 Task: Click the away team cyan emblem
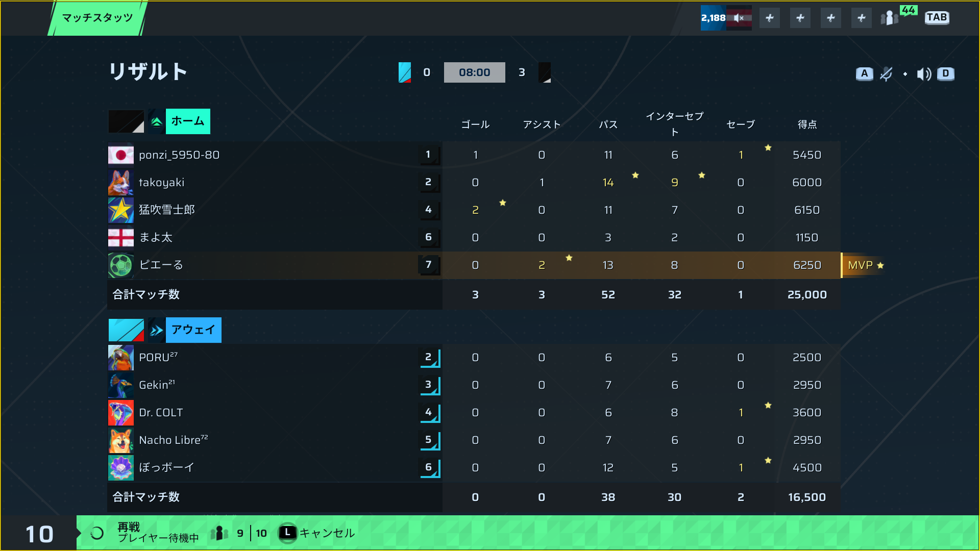tap(126, 330)
